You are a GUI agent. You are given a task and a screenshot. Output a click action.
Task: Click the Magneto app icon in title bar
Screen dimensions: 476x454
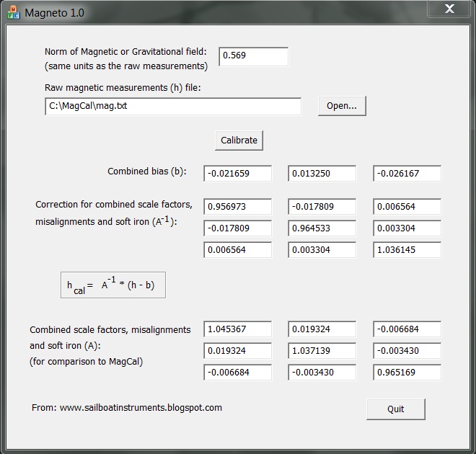(x=13, y=12)
